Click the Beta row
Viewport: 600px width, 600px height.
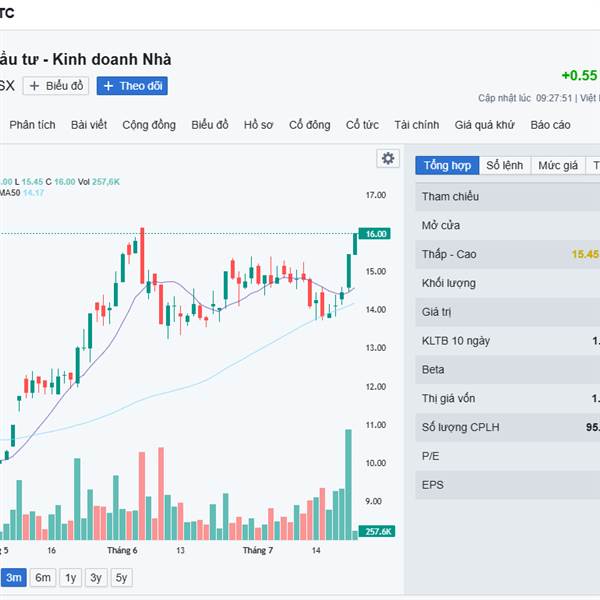[508, 370]
